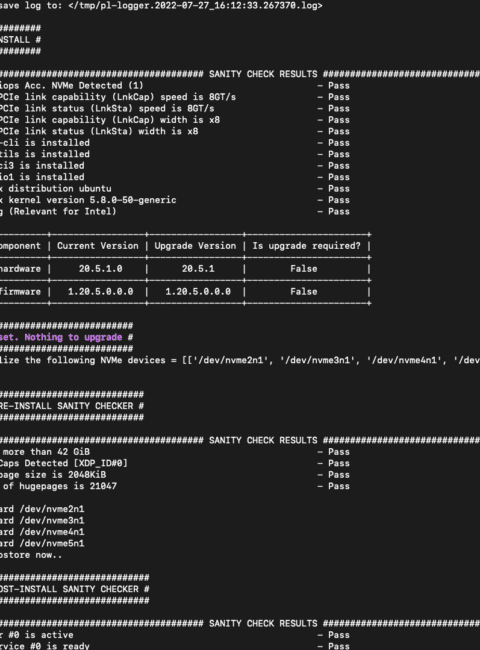The image size is (480, 650).
Task: Select 'LnkSta) speed is 8GT/s' line
Action: pyautogui.click(x=107, y=108)
